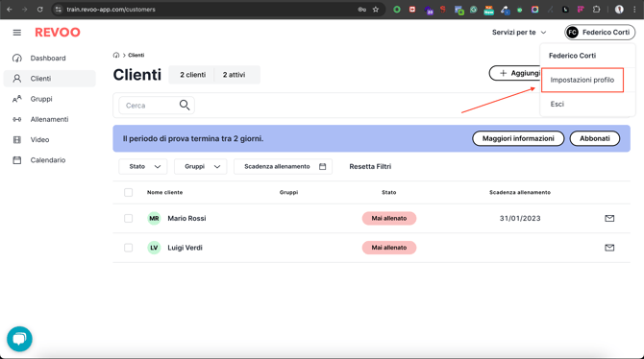Expand the Servizi per te dropdown

(x=519, y=33)
